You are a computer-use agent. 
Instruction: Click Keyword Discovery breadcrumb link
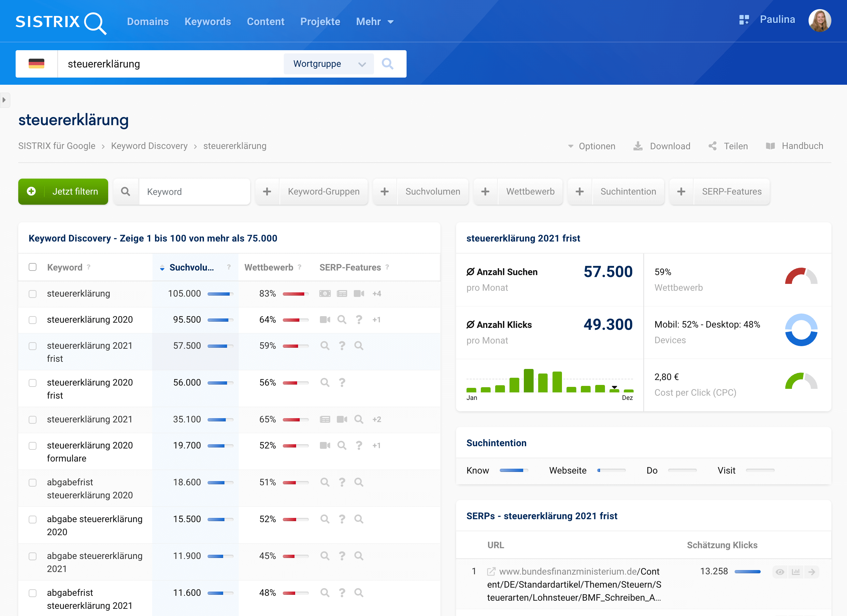[149, 146]
